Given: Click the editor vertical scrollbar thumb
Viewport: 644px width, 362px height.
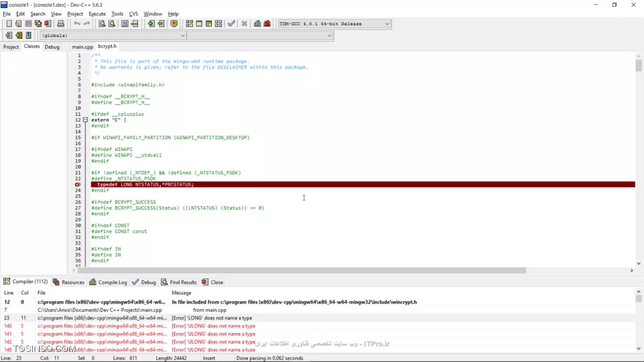Looking at the screenshot, I should point(638,65).
